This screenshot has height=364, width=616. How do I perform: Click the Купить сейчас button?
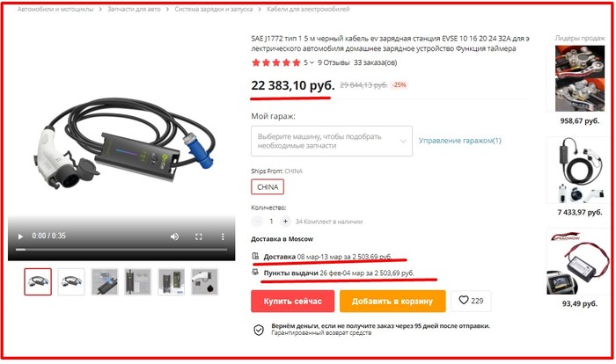(293, 302)
